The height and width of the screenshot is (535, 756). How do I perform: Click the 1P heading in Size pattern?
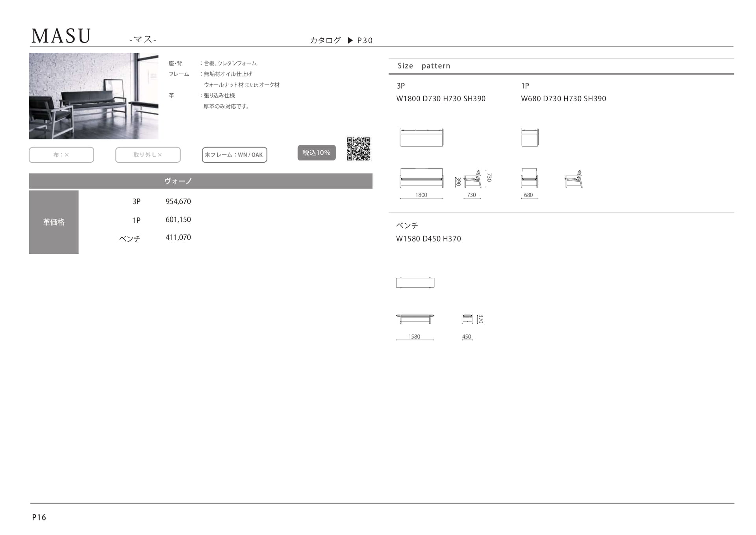[x=525, y=86]
